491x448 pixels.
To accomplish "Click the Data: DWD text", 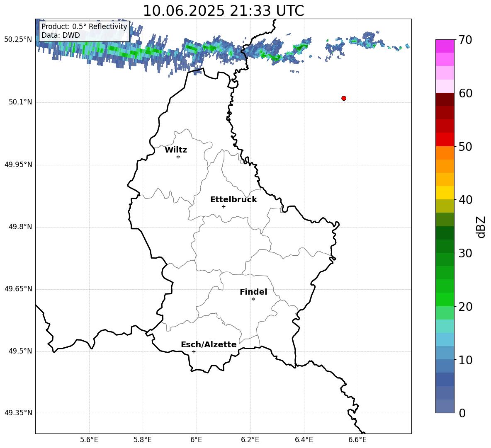I will pos(61,35).
